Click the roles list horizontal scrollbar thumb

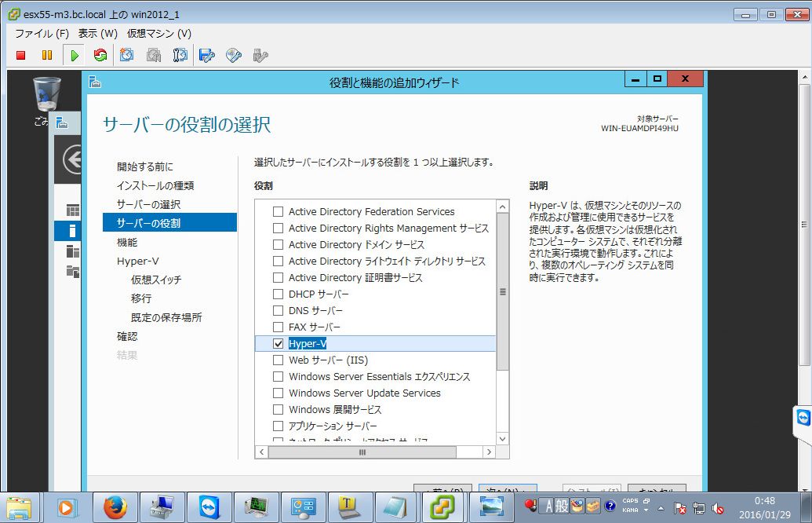[x=362, y=452]
